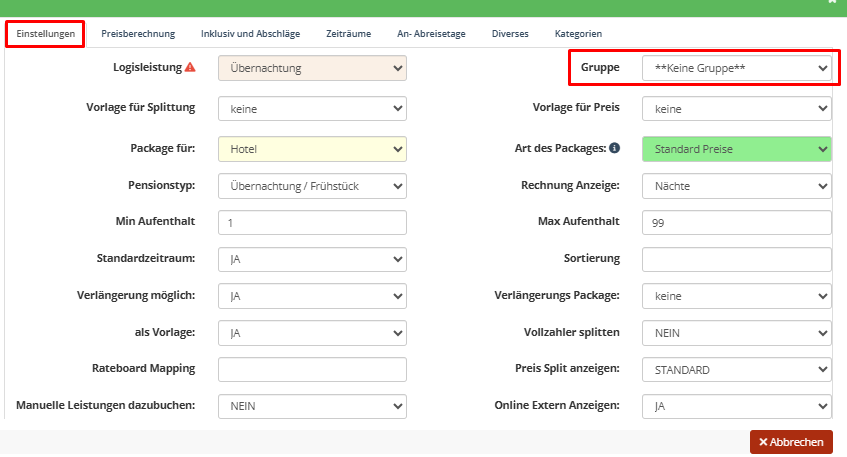Open the Preisberechnung tab
The image size is (847, 457).
point(138,33)
